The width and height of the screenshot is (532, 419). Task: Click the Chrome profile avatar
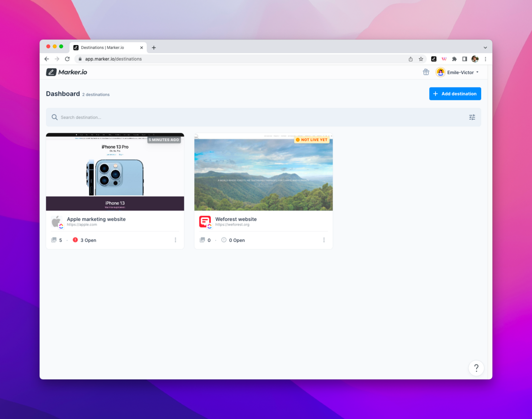(x=475, y=59)
